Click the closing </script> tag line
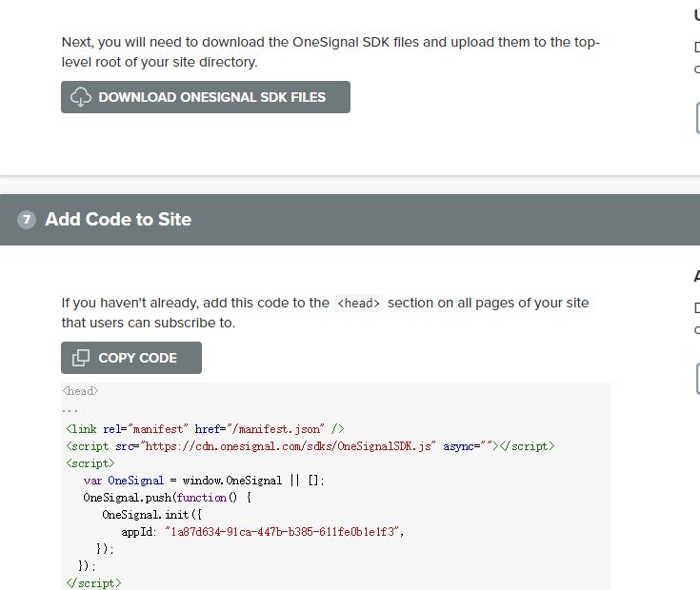700x590 pixels. click(93, 582)
